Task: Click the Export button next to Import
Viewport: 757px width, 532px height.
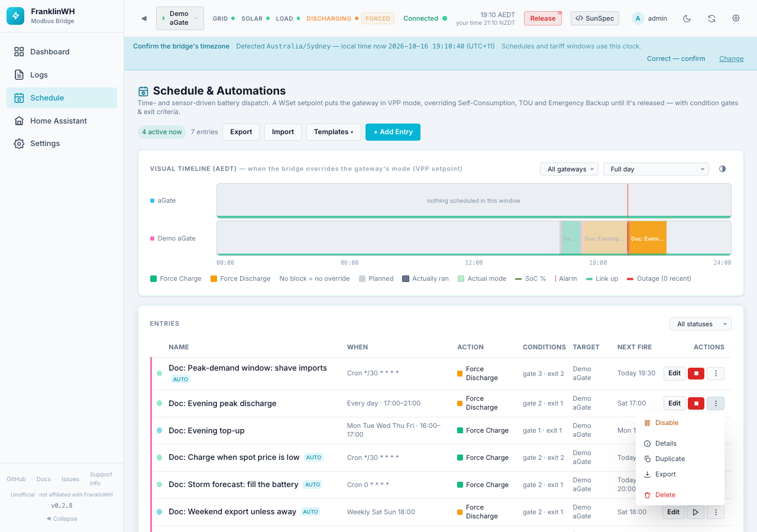Action: [x=241, y=132]
